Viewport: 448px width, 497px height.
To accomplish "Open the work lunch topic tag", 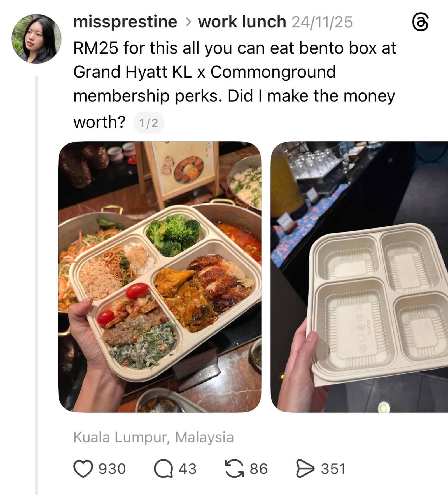I will coord(242,22).
